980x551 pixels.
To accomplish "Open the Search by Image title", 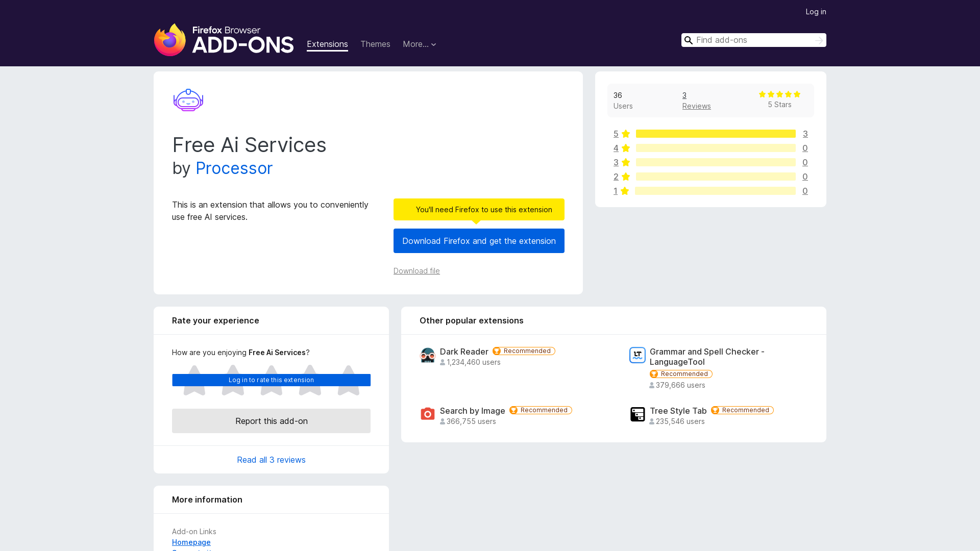I will [x=473, y=411].
